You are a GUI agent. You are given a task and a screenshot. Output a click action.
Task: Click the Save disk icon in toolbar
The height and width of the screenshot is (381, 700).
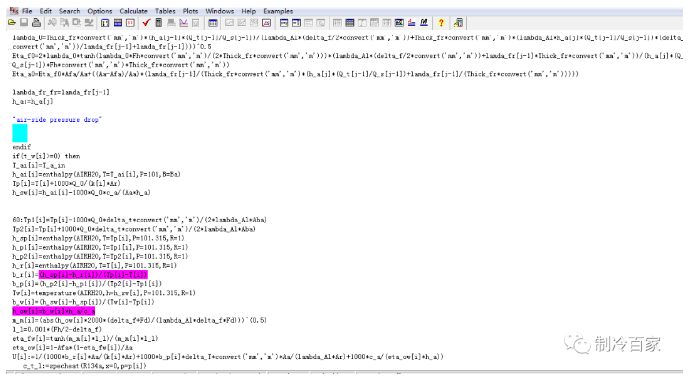pyautogui.click(x=24, y=22)
